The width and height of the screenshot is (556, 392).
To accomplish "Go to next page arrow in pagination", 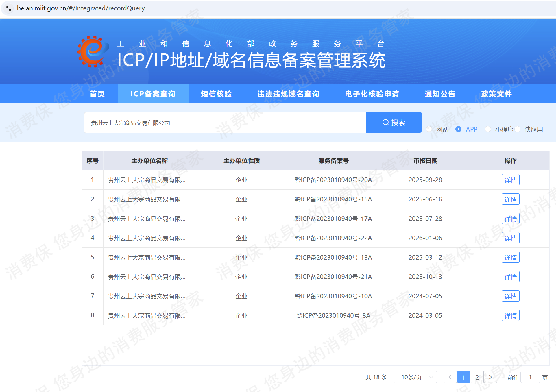I will point(490,377).
